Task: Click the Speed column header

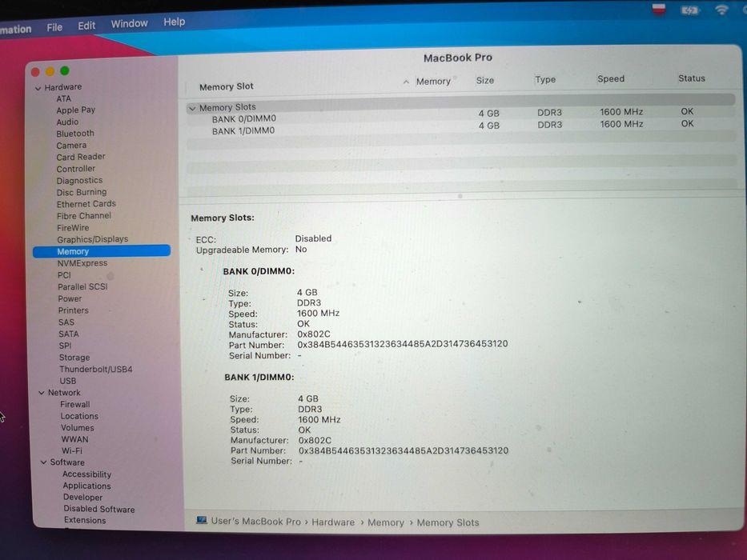Action: coord(611,78)
